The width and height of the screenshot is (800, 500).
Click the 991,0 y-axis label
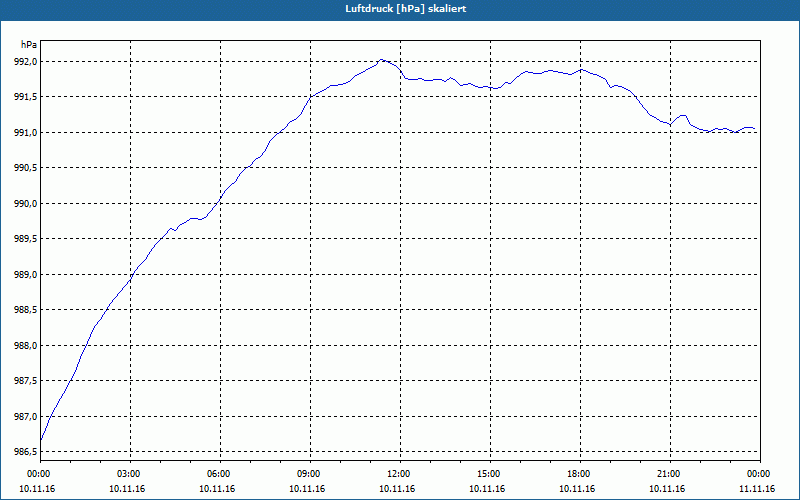(x=26, y=133)
